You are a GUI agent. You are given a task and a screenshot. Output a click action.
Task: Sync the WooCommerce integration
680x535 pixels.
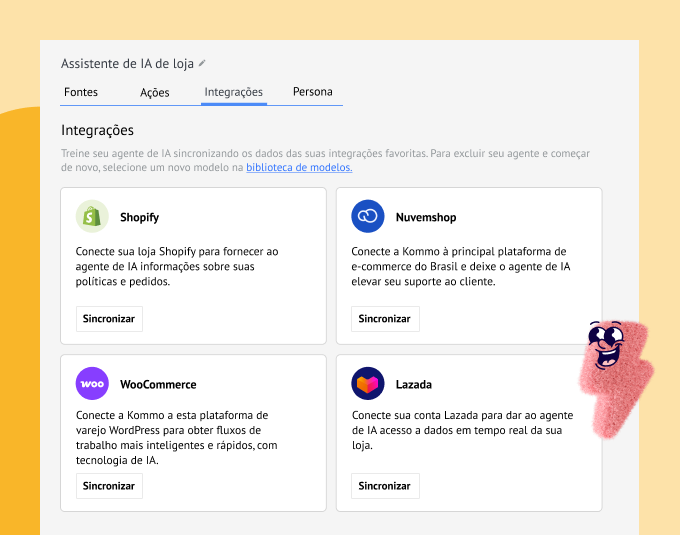click(109, 486)
